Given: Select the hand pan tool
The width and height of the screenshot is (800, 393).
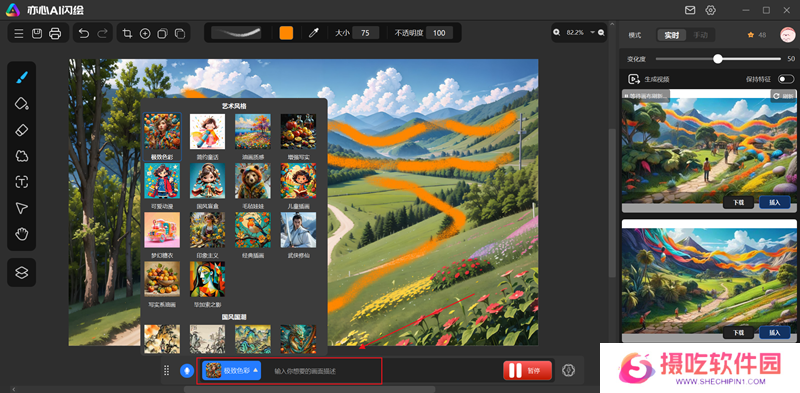Looking at the screenshot, I should pos(21,234).
